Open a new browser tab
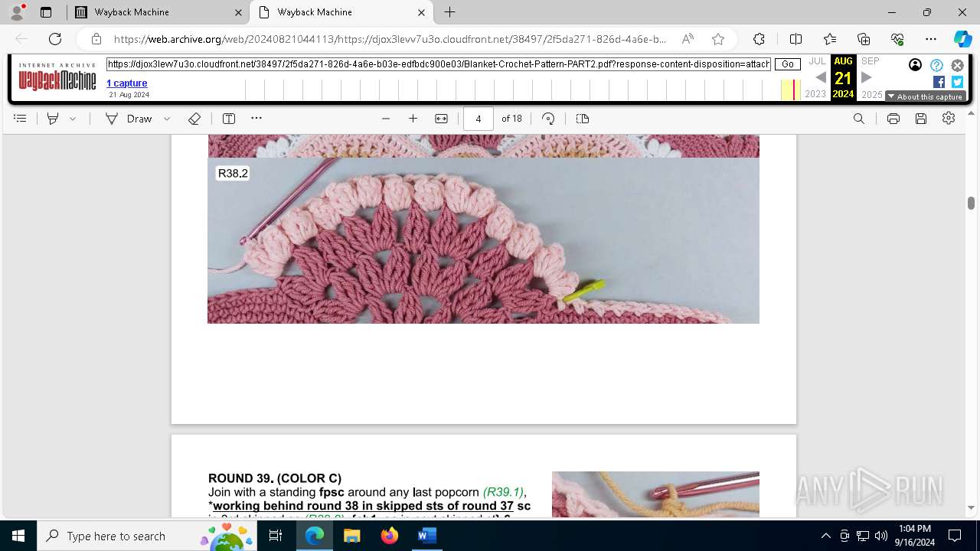 [450, 12]
